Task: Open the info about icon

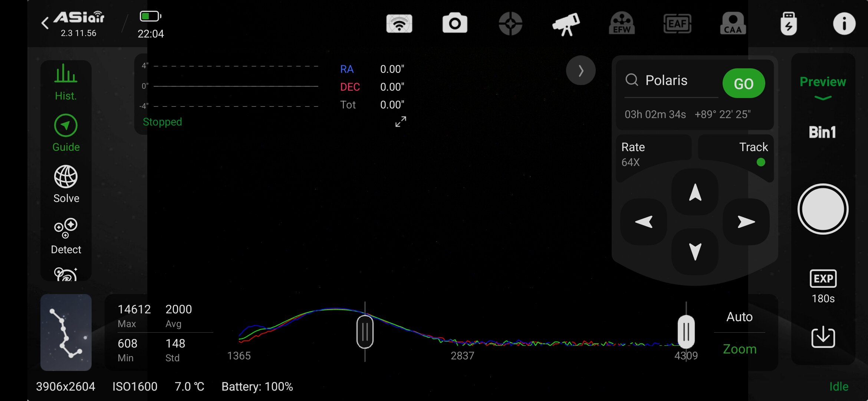Action: (x=844, y=24)
